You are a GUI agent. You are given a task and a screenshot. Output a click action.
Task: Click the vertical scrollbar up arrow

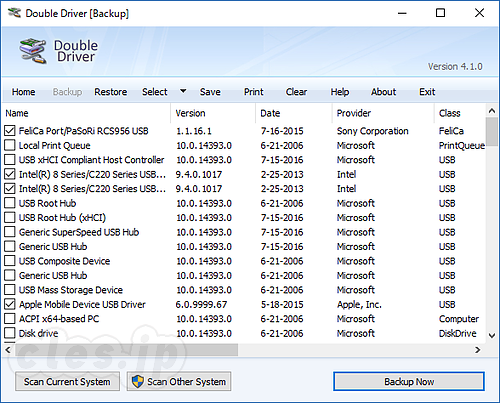point(492,110)
